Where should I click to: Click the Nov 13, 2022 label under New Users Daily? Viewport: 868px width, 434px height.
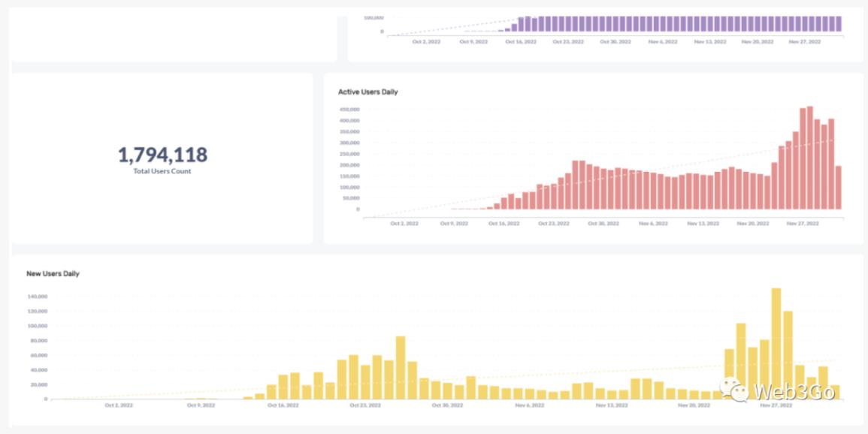pyautogui.click(x=612, y=405)
